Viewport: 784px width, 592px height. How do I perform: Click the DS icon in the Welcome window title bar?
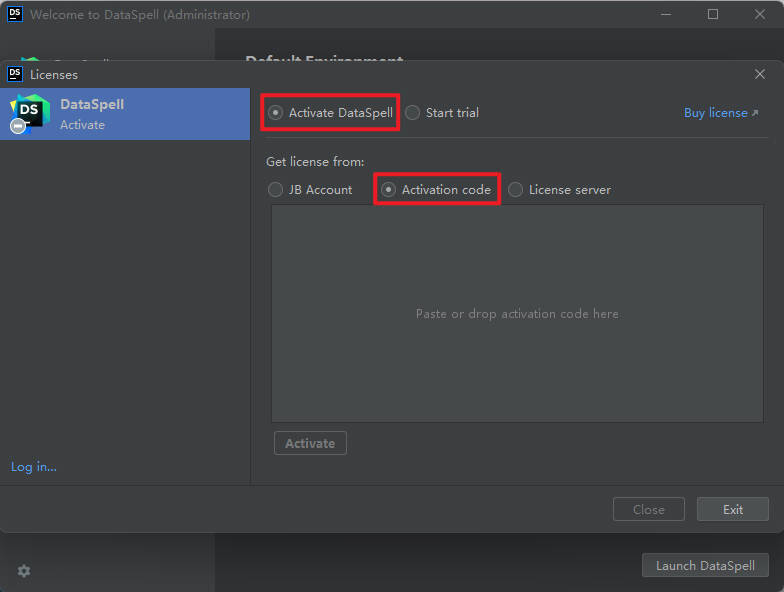tap(15, 14)
